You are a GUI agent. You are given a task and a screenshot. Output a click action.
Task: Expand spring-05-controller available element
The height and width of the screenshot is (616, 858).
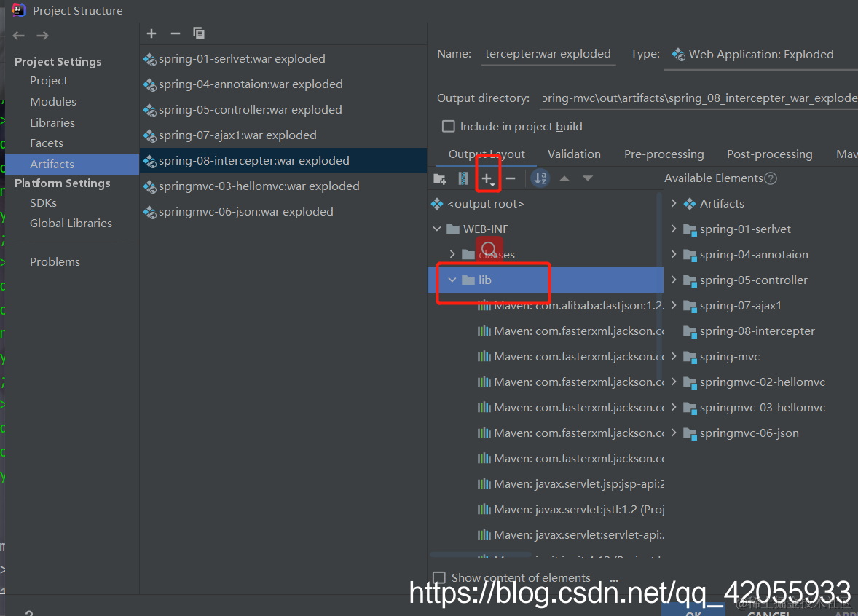(x=674, y=280)
